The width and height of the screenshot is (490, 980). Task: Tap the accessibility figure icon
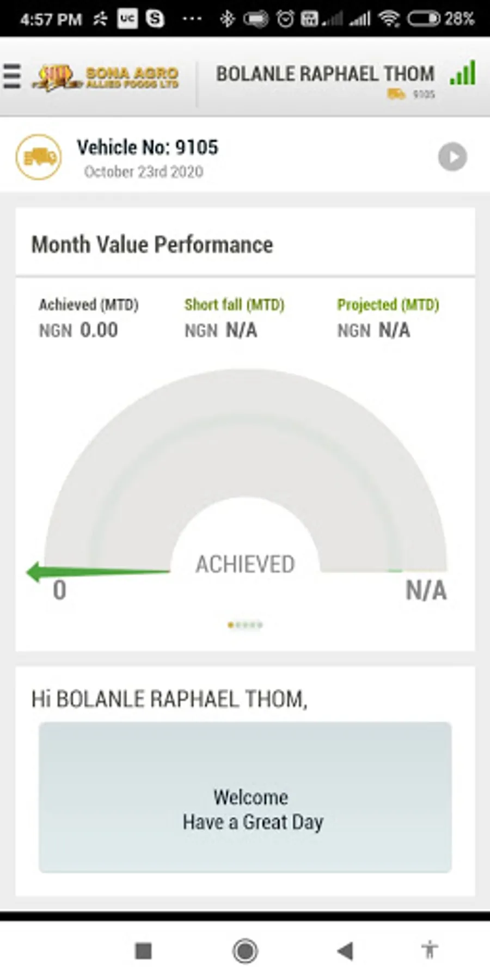pyautogui.click(x=429, y=950)
